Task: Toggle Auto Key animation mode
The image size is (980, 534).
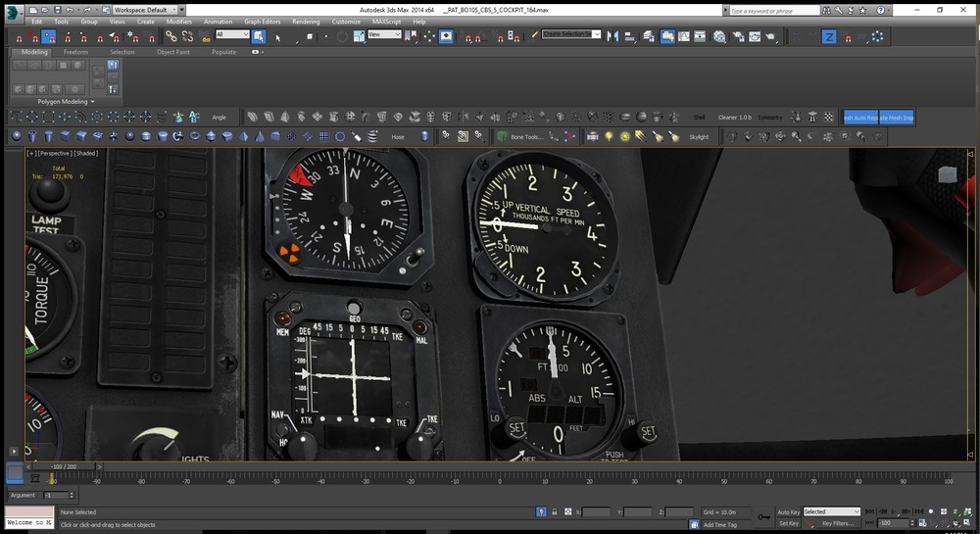Action: [x=788, y=511]
